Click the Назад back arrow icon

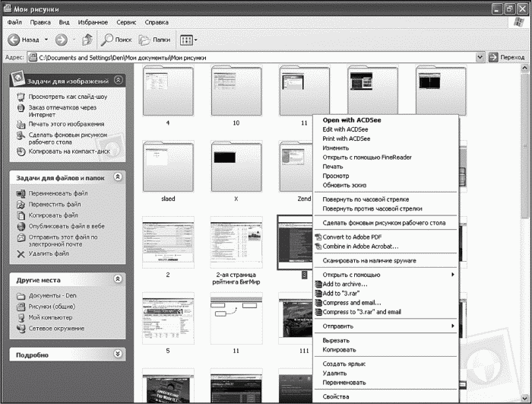pos(14,40)
